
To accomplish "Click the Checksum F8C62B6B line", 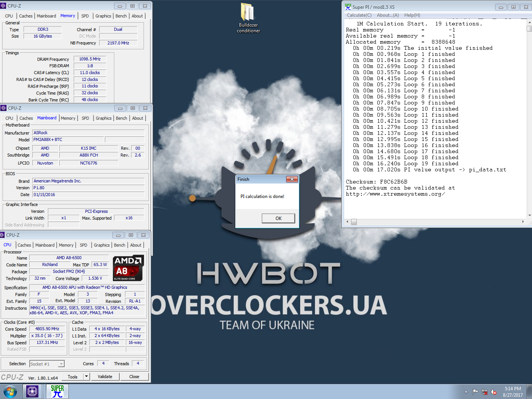I will [x=376, y=182].
